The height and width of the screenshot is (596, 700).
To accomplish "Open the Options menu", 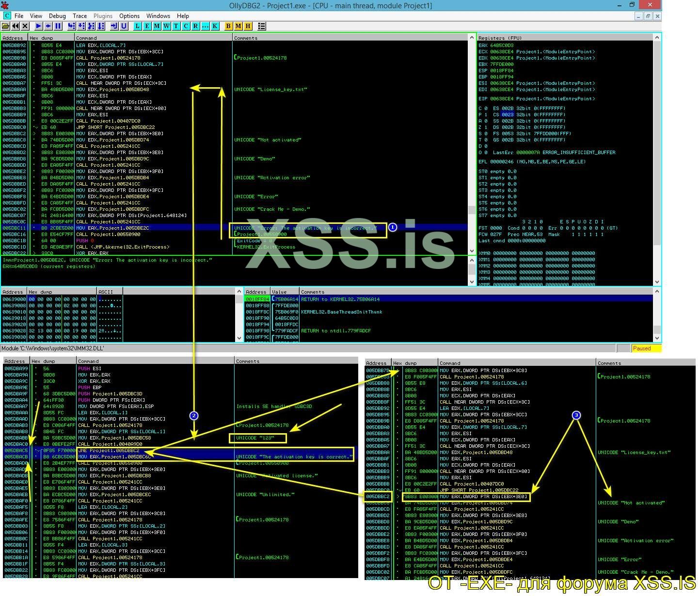I will (x=129, y=16).
